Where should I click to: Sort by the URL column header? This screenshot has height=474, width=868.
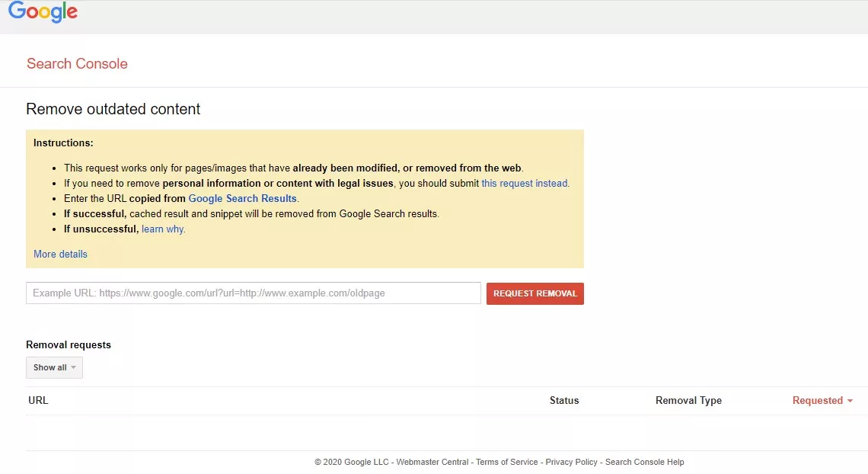coord(38,400)
